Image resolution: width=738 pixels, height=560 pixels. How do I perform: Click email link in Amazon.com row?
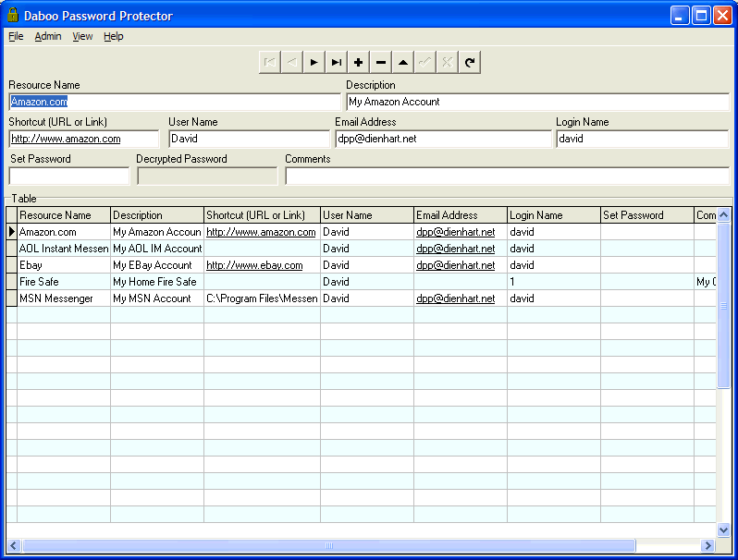coord(455,232)
